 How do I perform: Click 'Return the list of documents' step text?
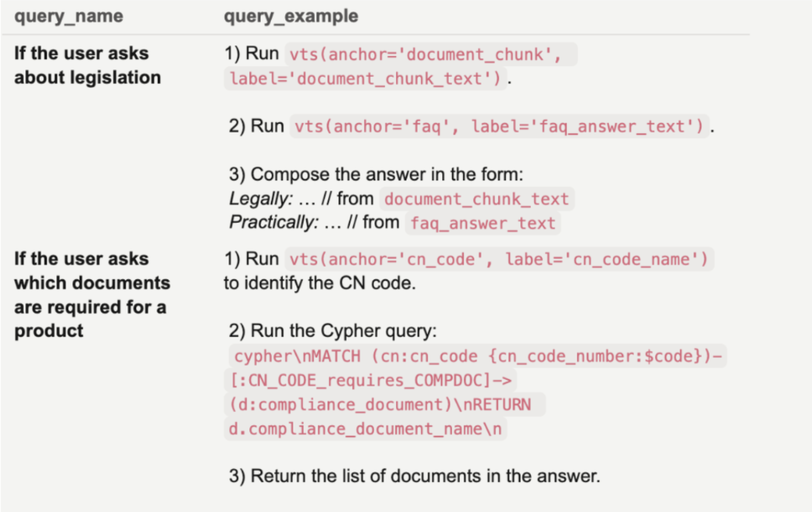pyautogui.click(x=414, y=476)
